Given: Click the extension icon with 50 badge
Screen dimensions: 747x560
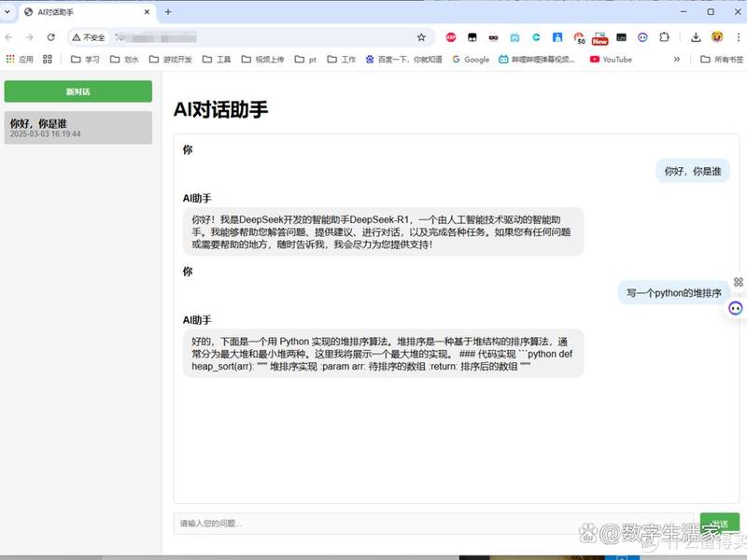Looking at the screenshot, I should pos(579,37).
